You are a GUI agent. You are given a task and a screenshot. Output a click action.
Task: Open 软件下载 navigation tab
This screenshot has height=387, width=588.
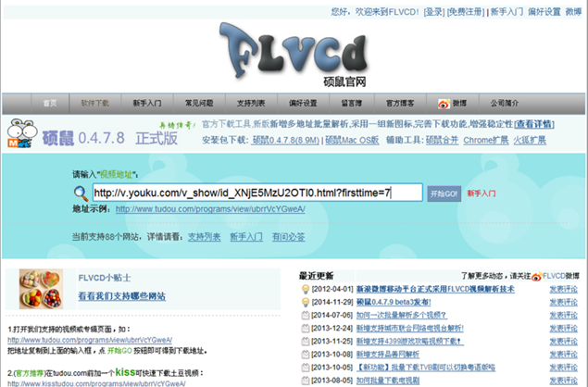pos(94,103)
